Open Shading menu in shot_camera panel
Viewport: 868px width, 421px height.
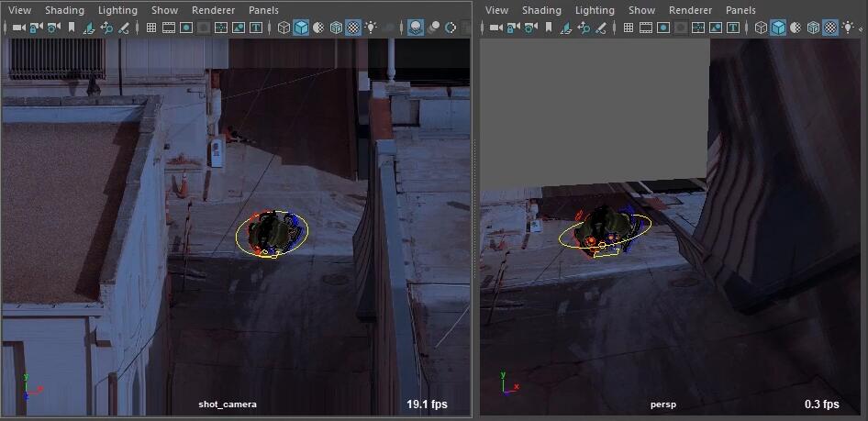pos(65,10)
